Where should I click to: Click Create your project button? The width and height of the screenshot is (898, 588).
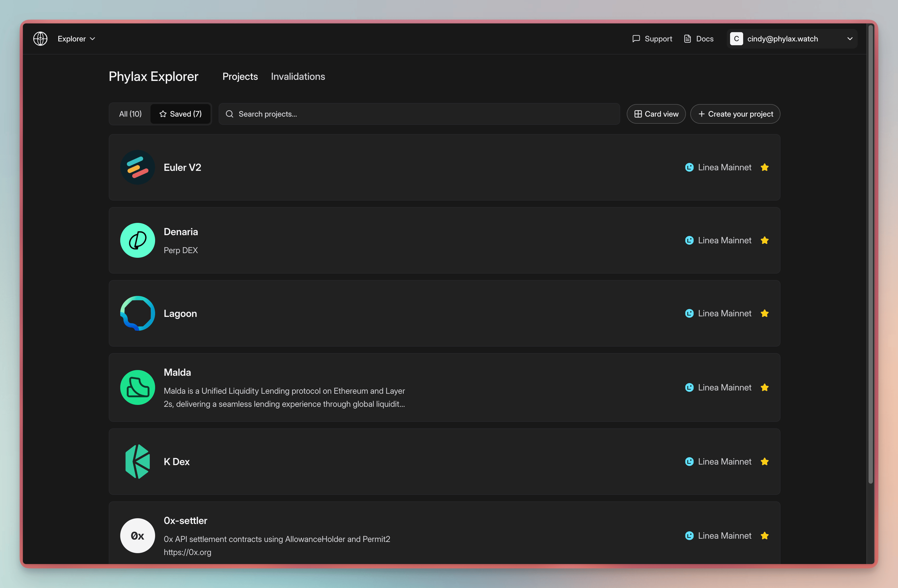tap(735, 114)
